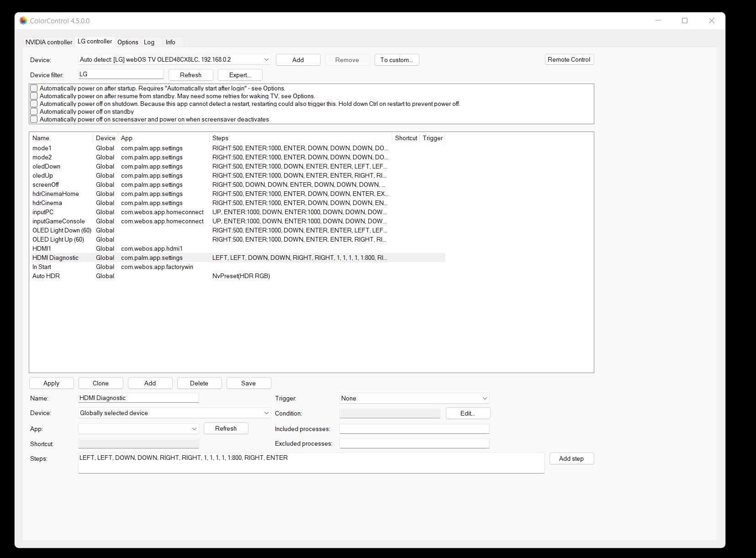Expand the Trigger dropdown set to None
Image resolution: width=756 pixels, height=558 pixels.
414,398
